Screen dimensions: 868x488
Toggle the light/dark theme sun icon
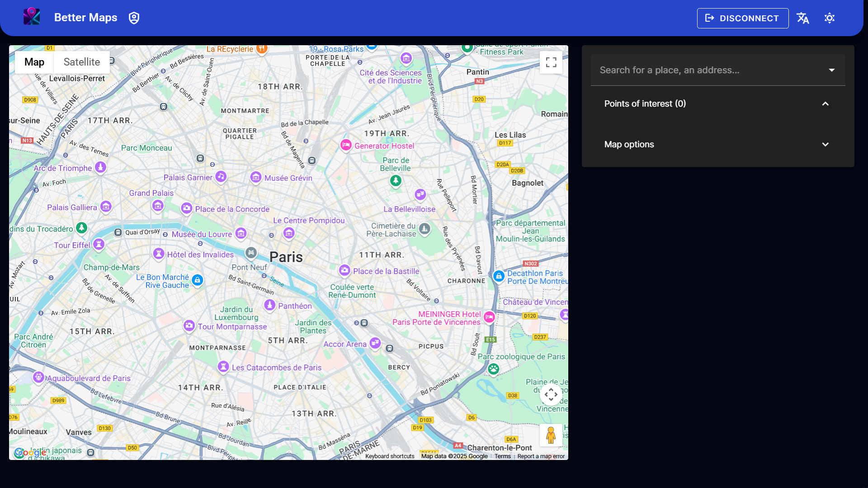pos(829,18)
